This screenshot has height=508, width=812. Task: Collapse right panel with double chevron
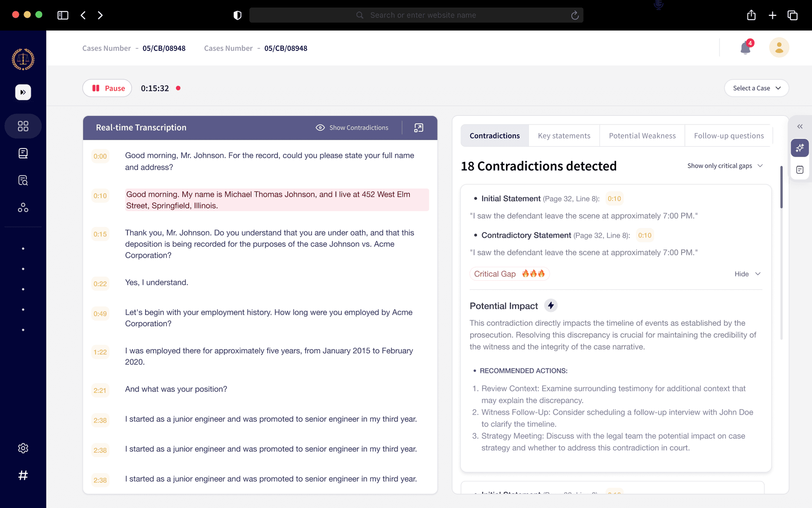pyautogui.click(x=800, y=127)
